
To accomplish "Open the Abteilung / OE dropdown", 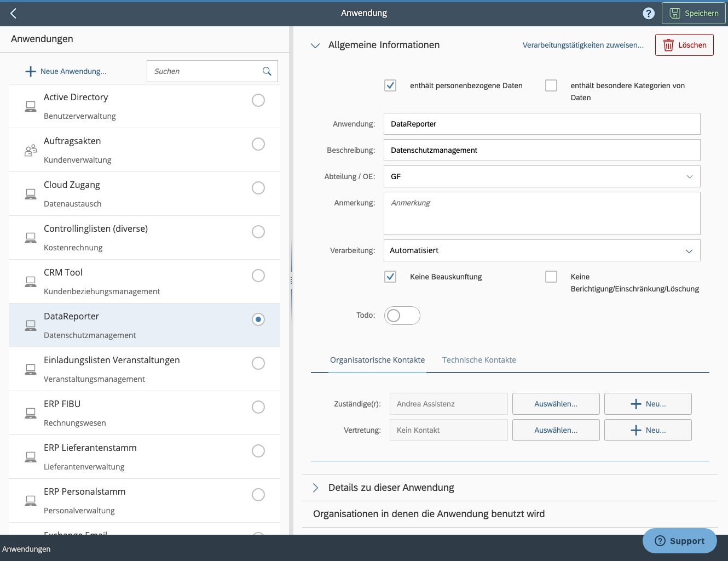I will 689,176.
